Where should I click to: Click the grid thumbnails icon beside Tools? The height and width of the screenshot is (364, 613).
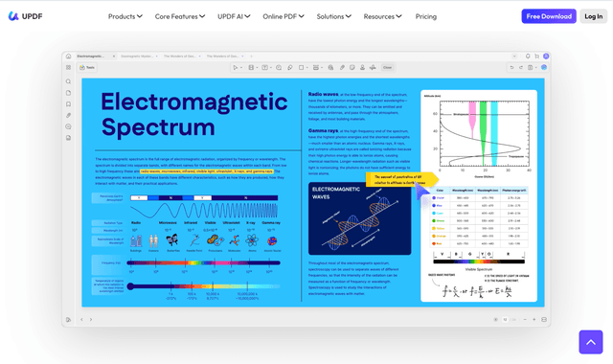point(68,68)
